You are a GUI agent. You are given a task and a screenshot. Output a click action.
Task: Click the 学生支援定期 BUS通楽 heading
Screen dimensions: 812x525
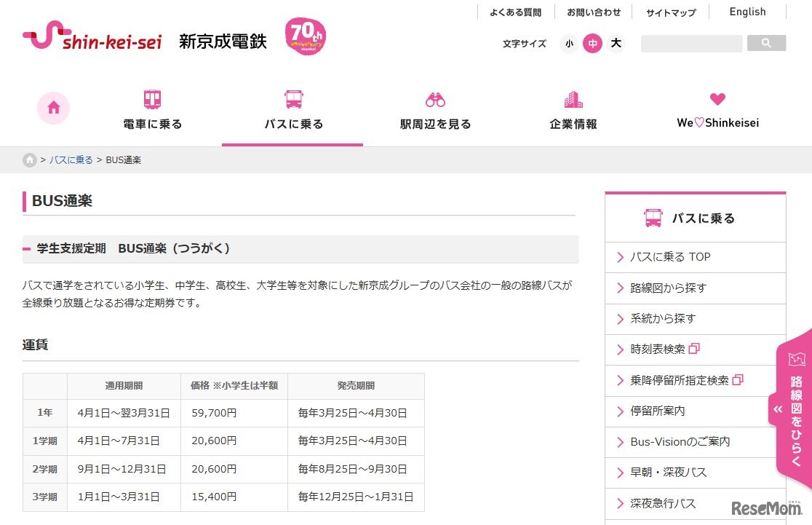coord(133,248)
